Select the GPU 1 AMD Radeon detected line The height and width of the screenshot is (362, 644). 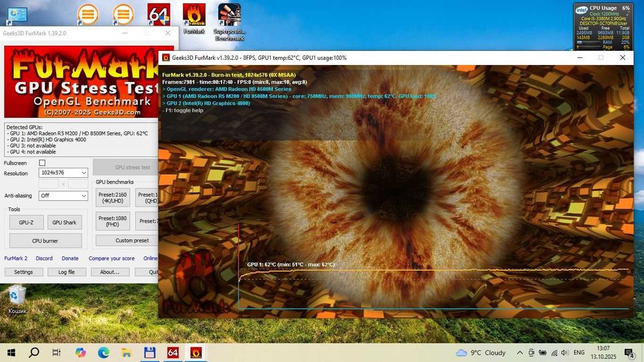[78, 133]
